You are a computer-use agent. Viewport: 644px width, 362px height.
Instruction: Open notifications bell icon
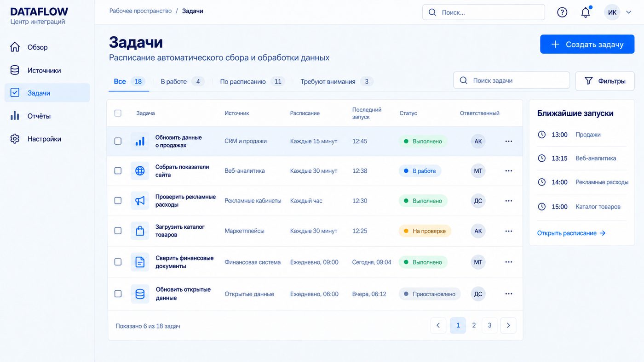[586, 12]
